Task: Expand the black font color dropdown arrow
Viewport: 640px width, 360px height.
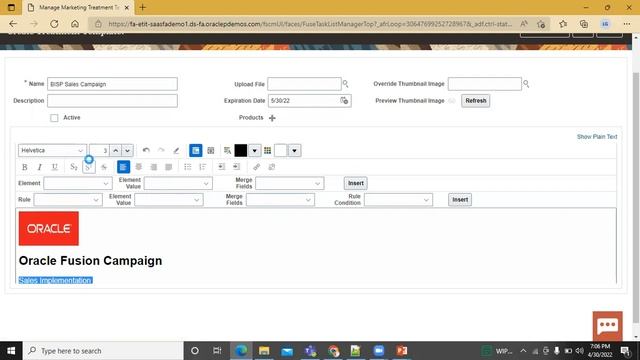Action: tap(254, 151)
